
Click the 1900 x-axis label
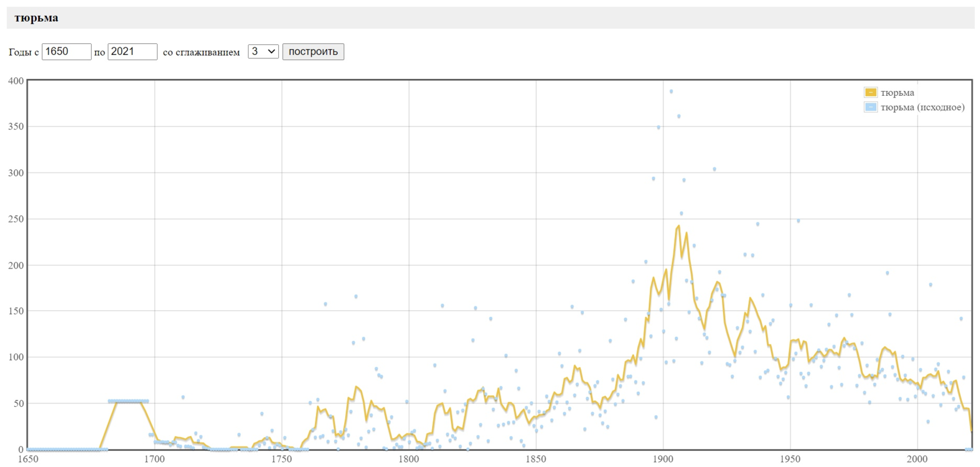tap(663, 459)
